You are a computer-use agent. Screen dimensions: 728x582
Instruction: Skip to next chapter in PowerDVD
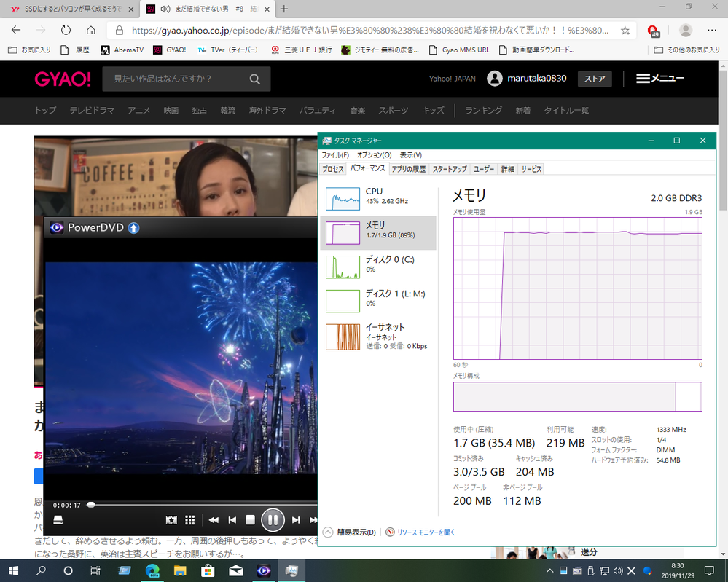[x=296, y=520]
